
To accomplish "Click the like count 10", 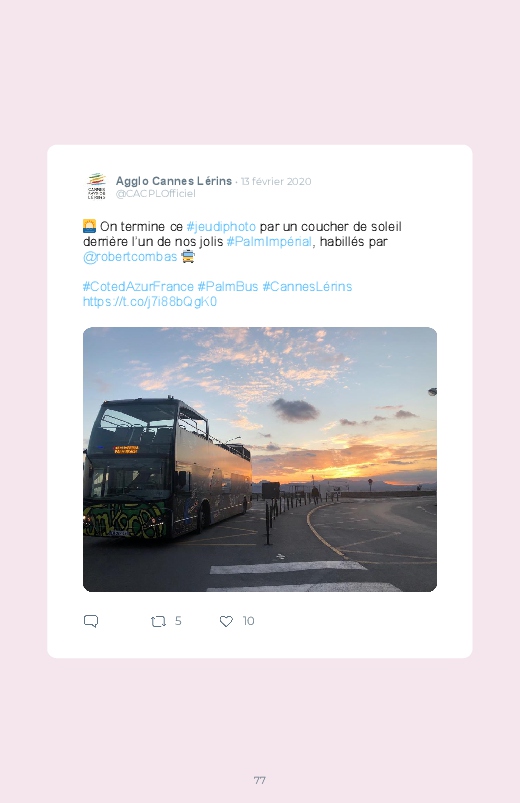I will point(248,621).
